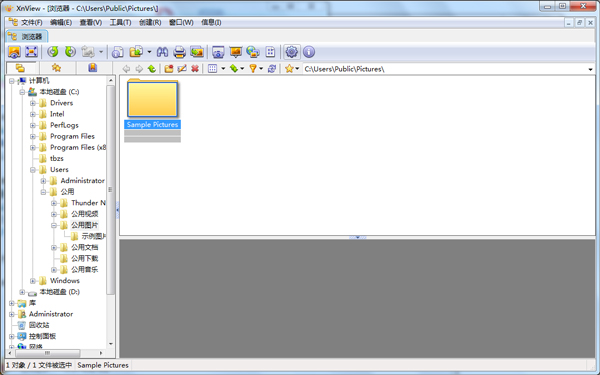Switch to full screen view icon
The height and width of the screenshot is (375, 600).
click(x=31, y=52)
